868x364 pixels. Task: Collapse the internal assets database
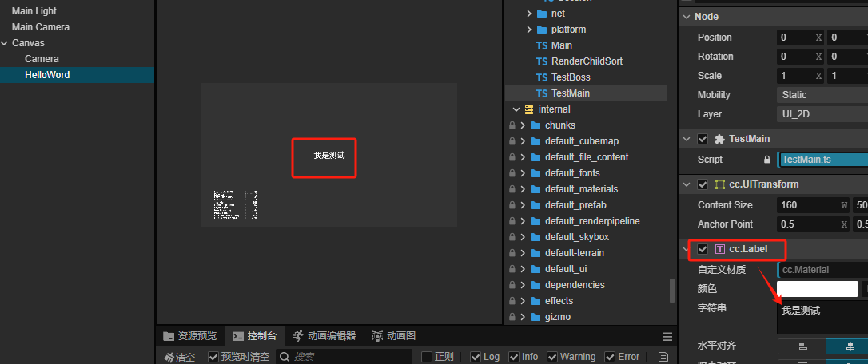pos(516,109)
